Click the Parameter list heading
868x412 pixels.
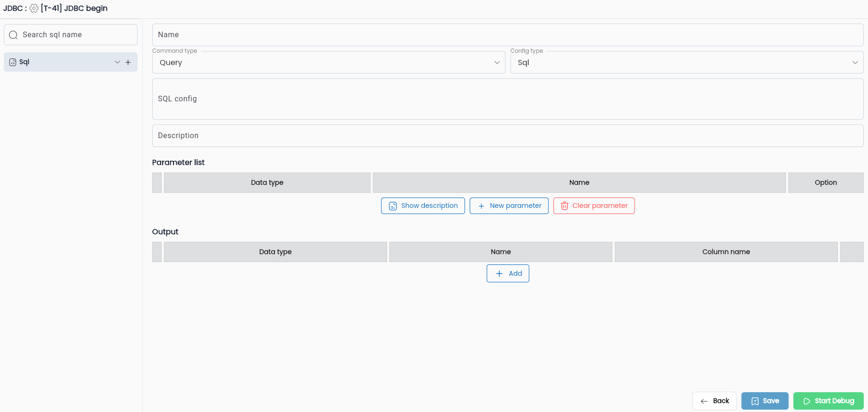(178, 162)
